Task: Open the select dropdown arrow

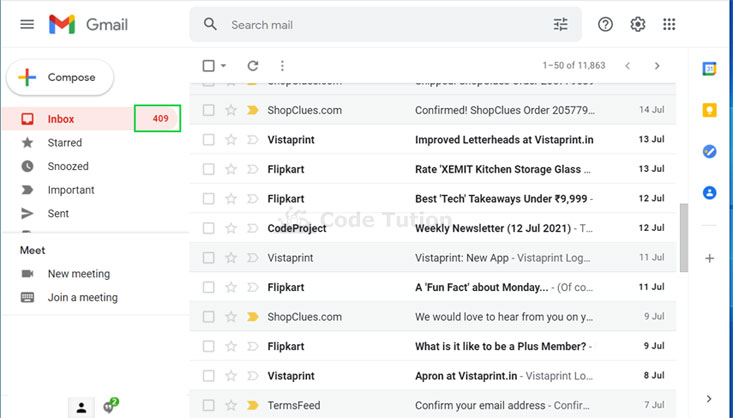Action: coord(223,66)
